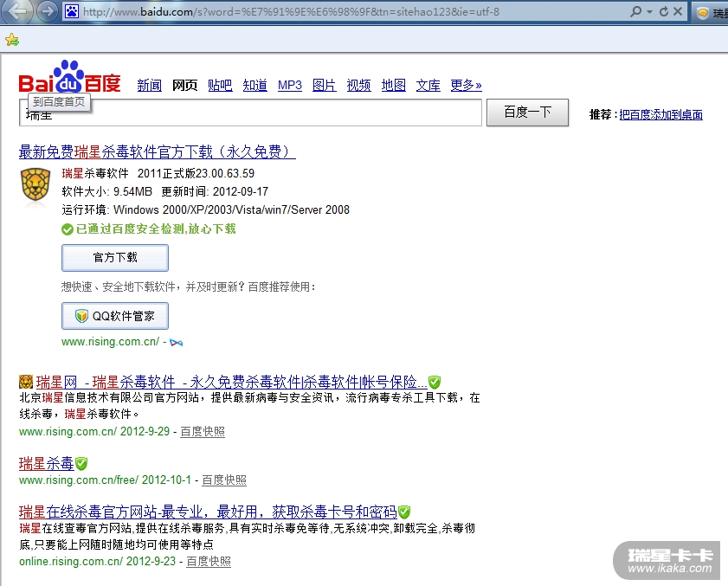Click the QQ软件管家 button
Image resolution: width=728 pixels, height=586 pixels.
tap(115, 316)
